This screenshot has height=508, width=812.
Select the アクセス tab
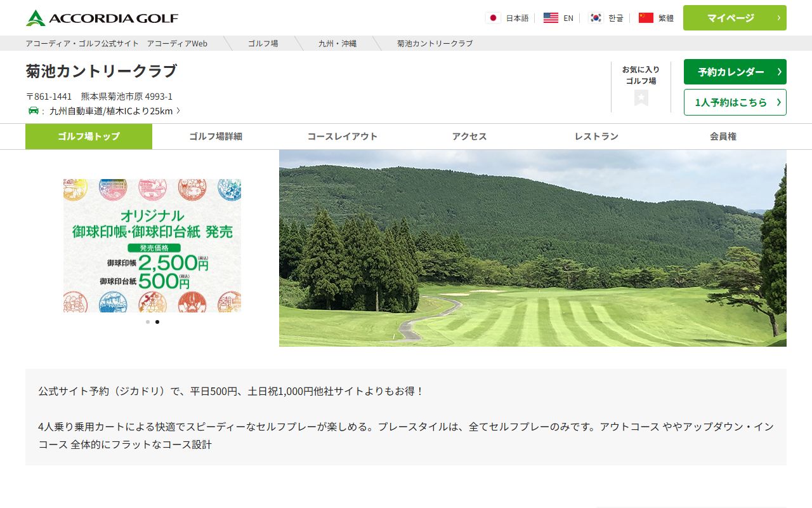(469, 137)
